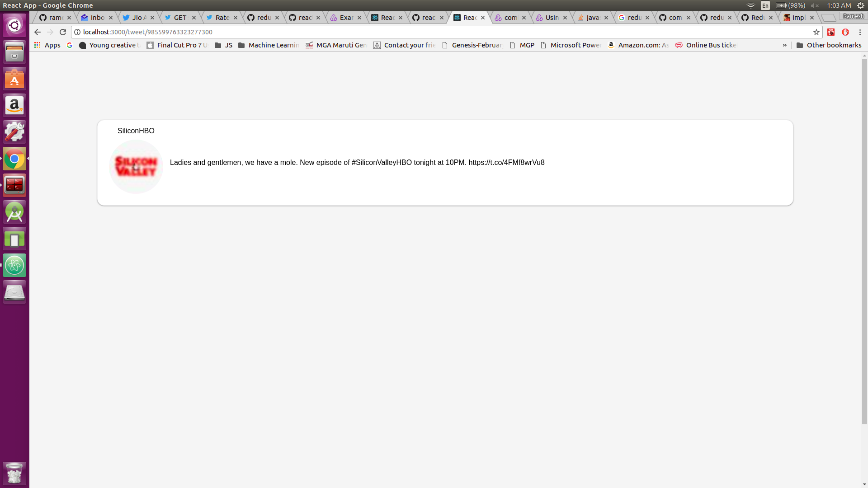Go back to previous page

click(38, 32)
